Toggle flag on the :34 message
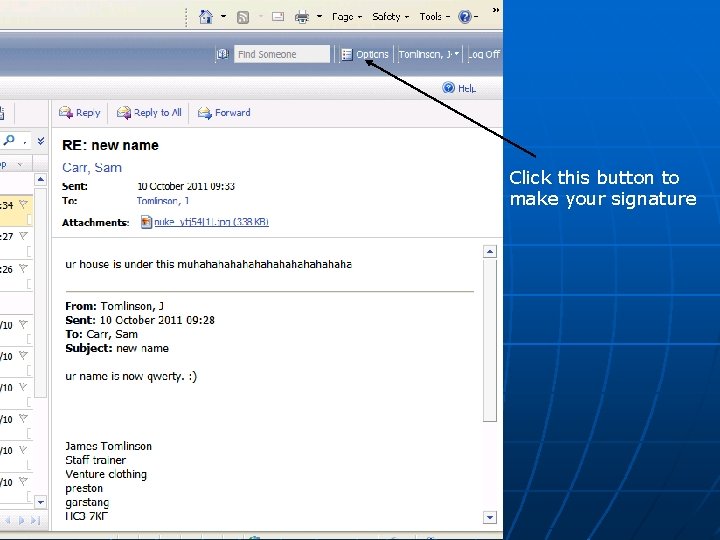The height and width of the screenshot is (540, 720). coord(23,204)
